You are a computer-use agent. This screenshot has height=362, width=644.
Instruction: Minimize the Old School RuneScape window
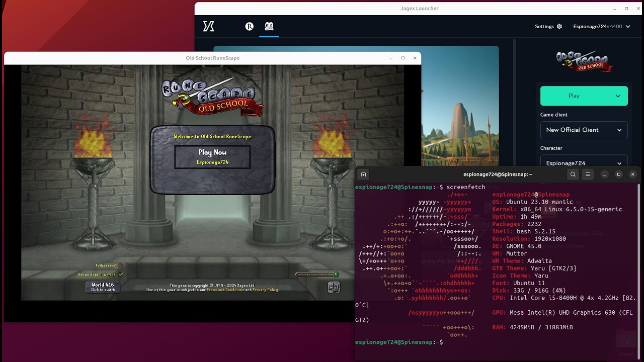(391, 58)
